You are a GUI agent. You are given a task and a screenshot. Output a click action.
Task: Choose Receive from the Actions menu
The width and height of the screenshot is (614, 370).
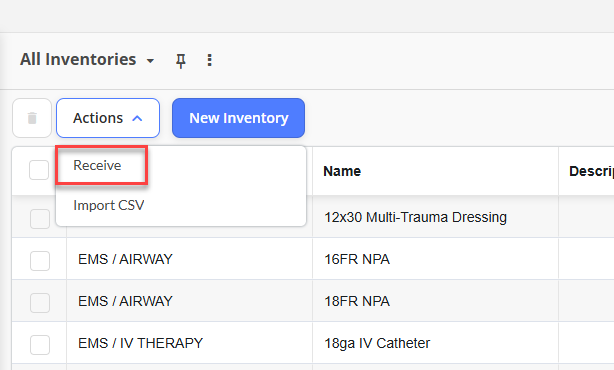97,165
